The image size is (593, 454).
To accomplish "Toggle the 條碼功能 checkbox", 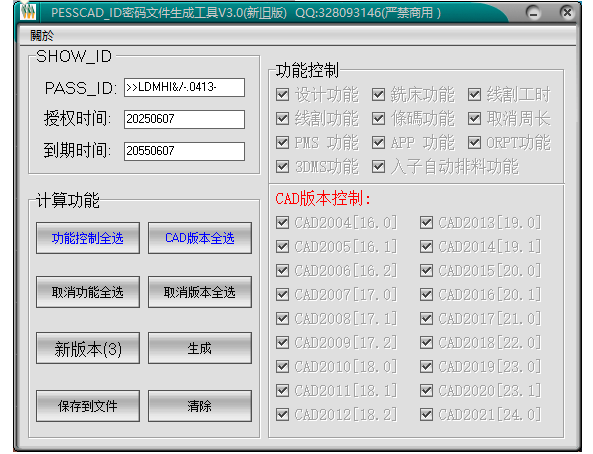I will 378,118.
